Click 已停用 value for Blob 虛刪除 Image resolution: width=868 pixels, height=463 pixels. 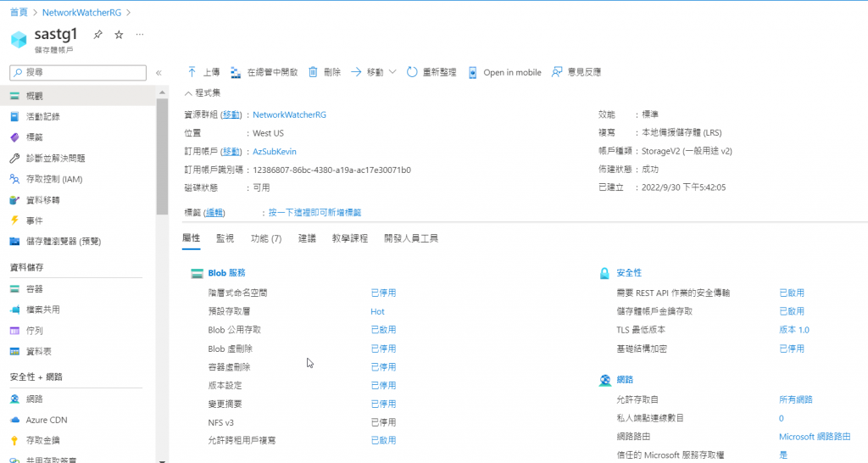click(384, 349)
